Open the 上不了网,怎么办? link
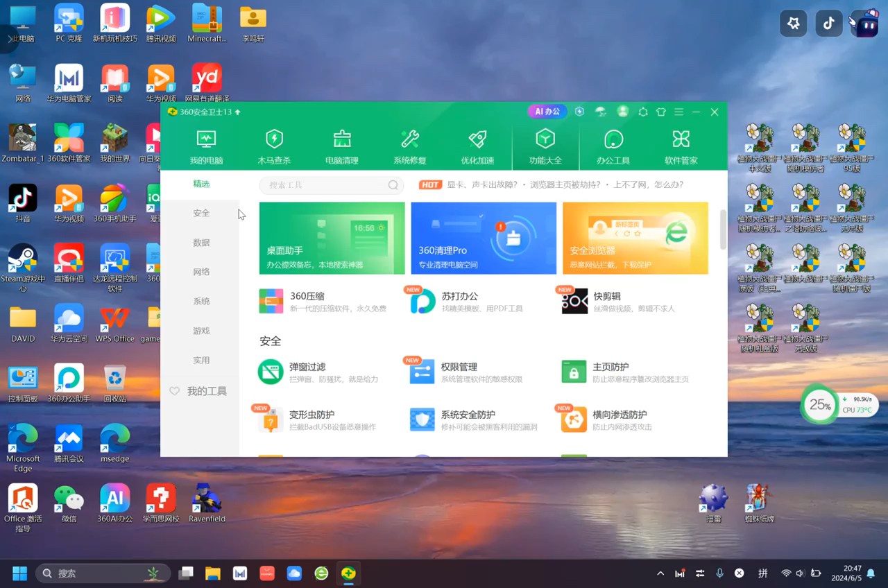 [x=648, y=185]
